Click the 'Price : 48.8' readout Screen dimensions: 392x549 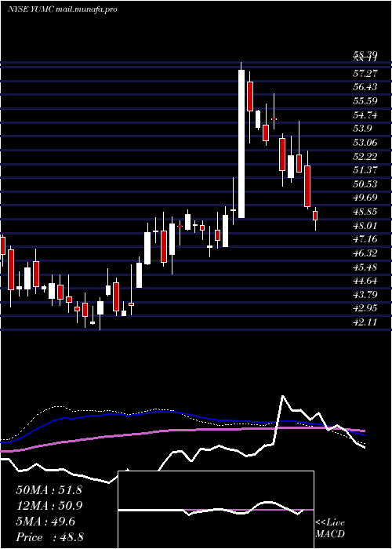point(49,537)
